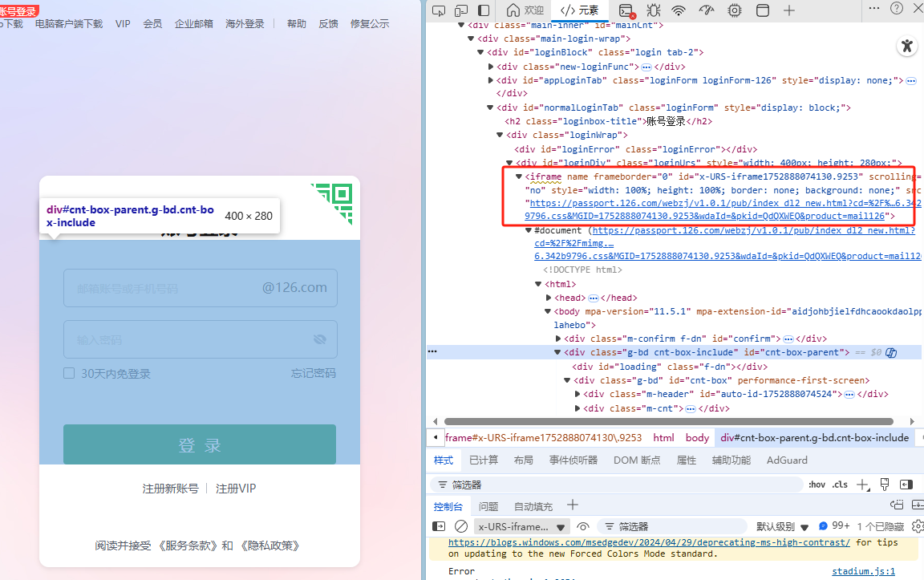The width and height of the screenshot is (924, 580).
Task: Open 默认级别 log level dropdown
Action: pos(782,526)
